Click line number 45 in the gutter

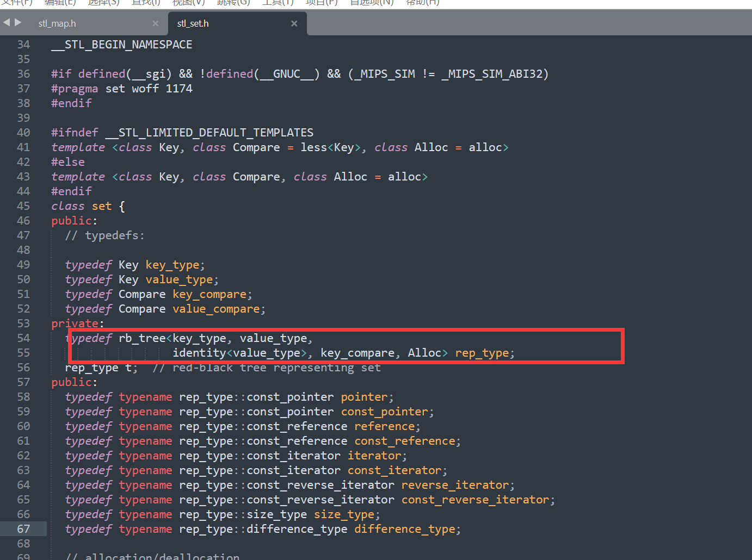[x=23, y=206]
